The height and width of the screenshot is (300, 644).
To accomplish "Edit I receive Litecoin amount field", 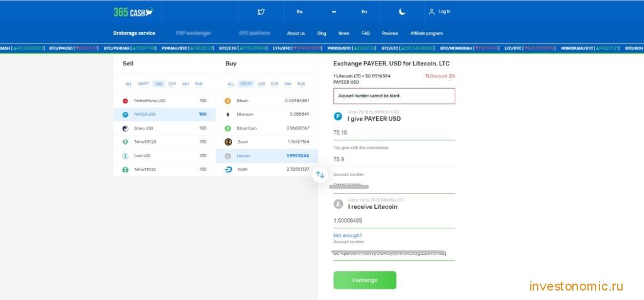I will [x=394, y=221].
